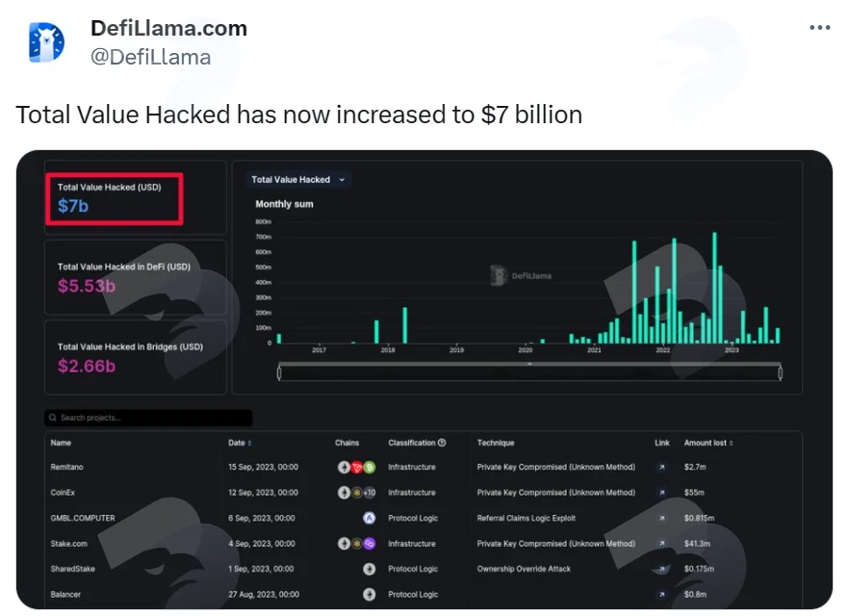Sort table by Date column arrows
This screenshot has width=849, height=616.
click(249, 443)
